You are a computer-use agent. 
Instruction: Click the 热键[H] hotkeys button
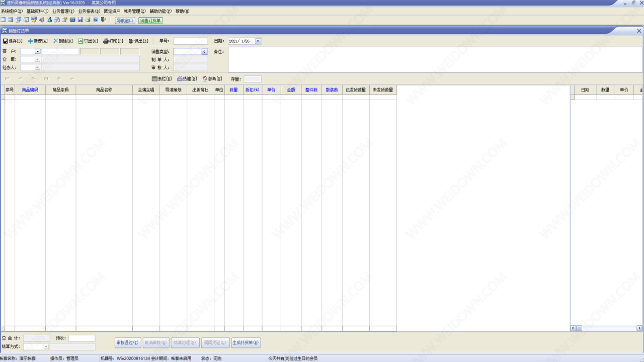pyautogui.click(x=187, y=79)
